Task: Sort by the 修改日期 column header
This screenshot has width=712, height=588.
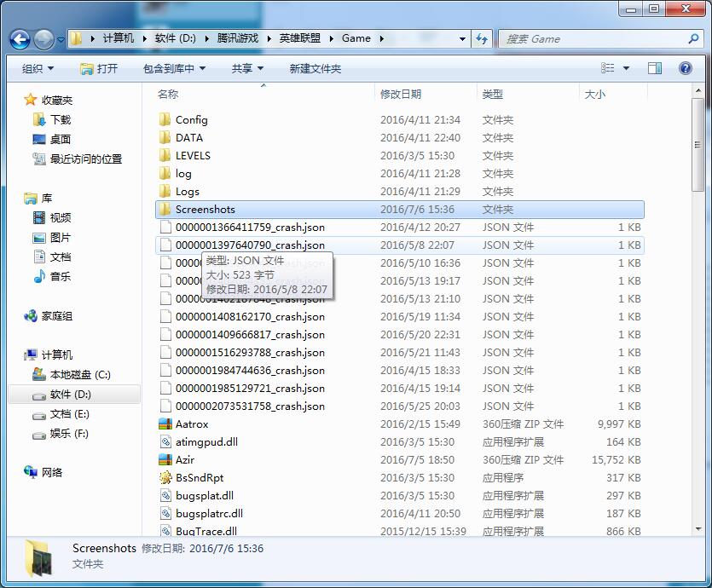Action: [401, 95]
